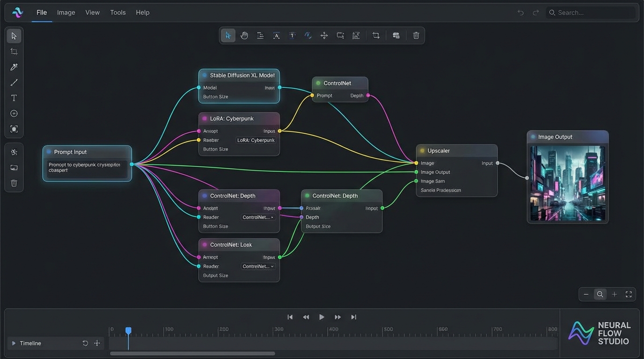Viewport: 644px width, 359px height.
Task: Open the File menu
Action: [41, 13]
